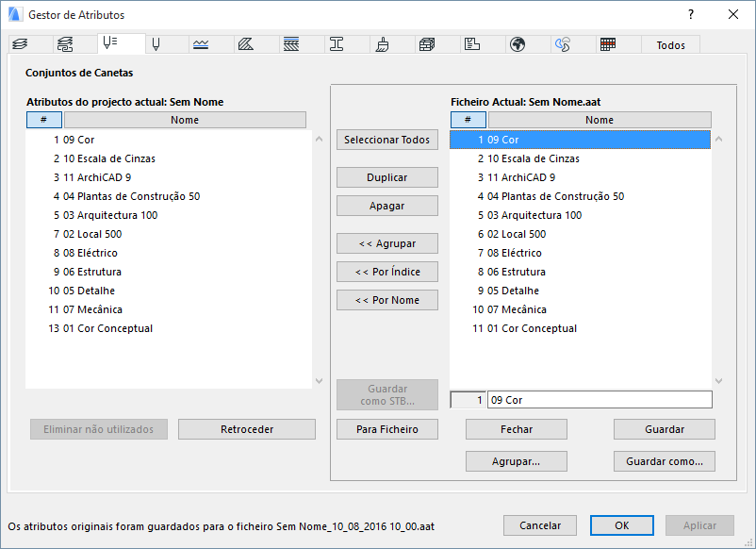This screenshot has height=549, width=756.
Task: Open the MEP Systems tab icon
Action: (563, 44)
